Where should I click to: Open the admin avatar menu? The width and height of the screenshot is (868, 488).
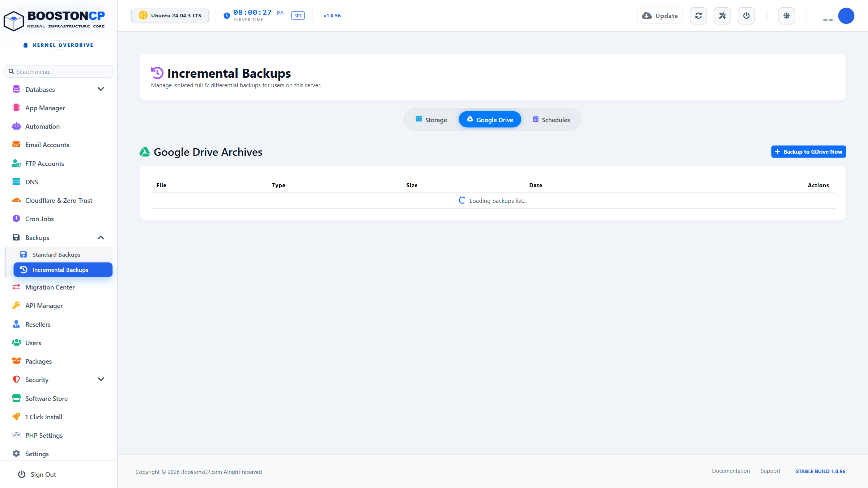(846, 16)
